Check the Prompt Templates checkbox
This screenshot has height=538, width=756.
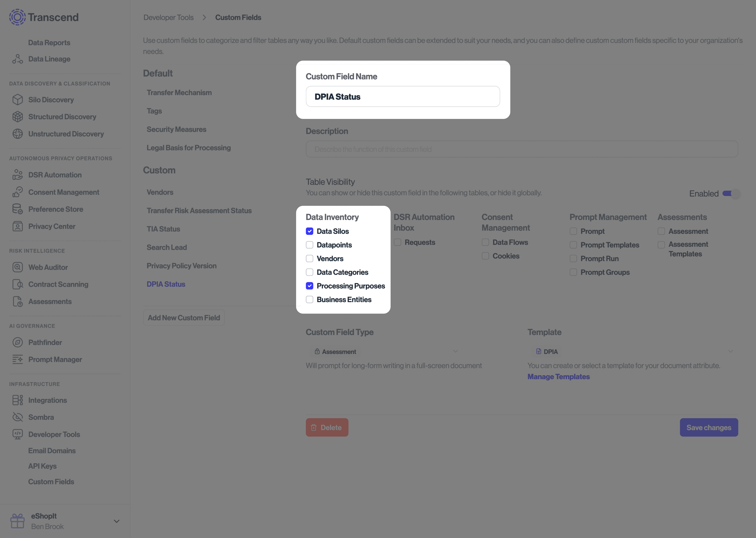pos(573,245)
